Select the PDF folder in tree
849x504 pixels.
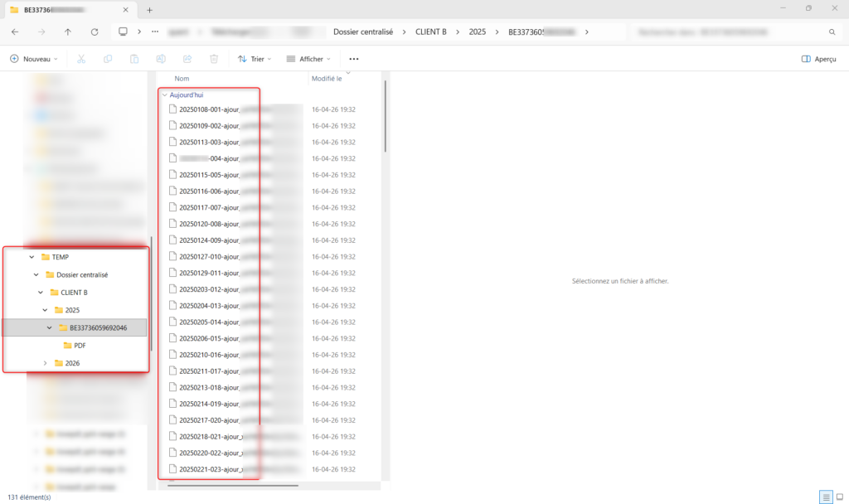(x=80, y=346)
